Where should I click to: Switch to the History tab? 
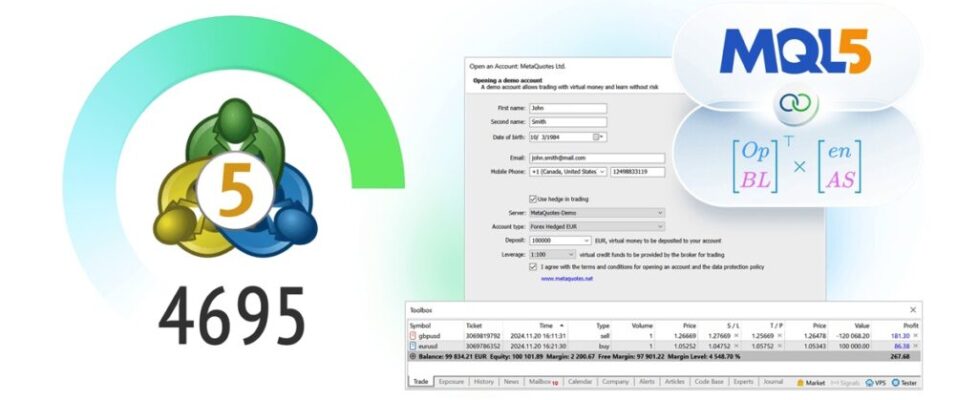(x=483, y=382)
